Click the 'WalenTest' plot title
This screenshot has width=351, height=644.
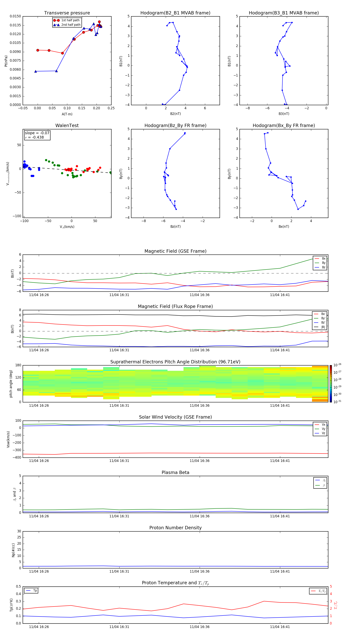(x=67, y=125)
